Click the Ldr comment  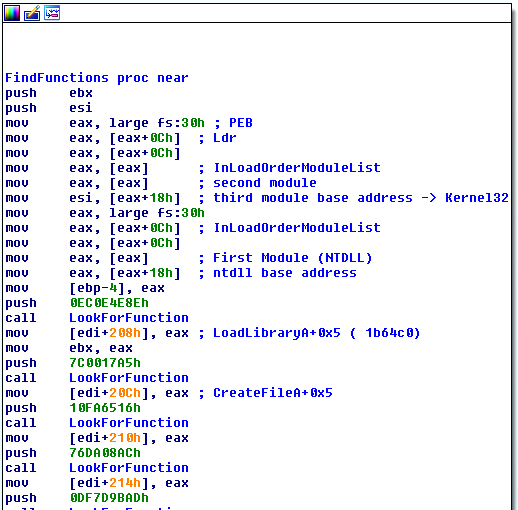217,138
